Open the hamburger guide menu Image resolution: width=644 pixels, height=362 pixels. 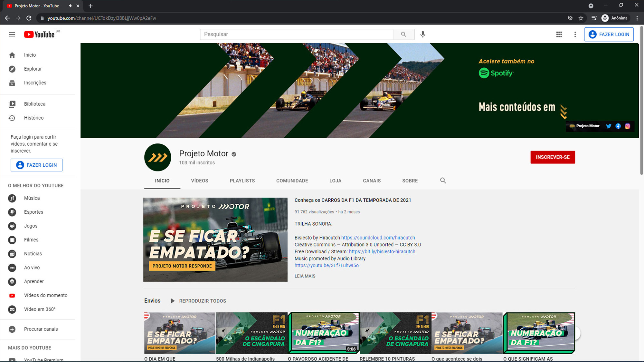pyautogui.click(x=12, y=34)
